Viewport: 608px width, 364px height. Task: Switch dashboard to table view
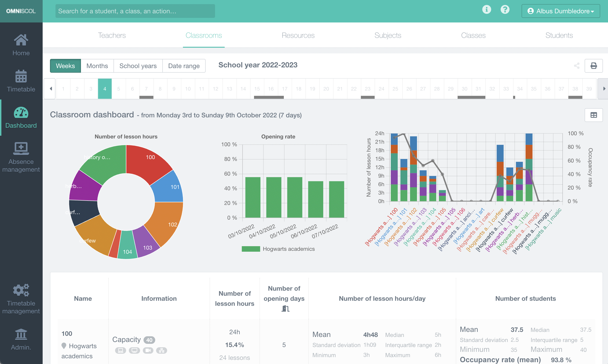tap(594, 115)
